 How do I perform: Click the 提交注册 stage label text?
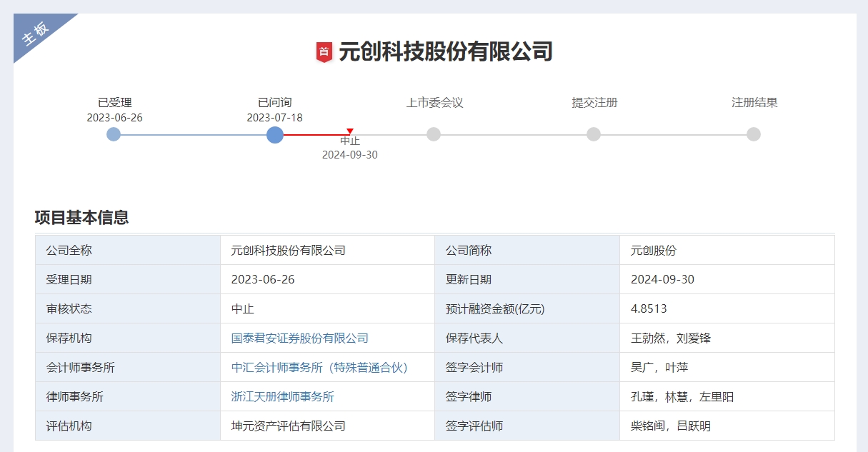595,103
